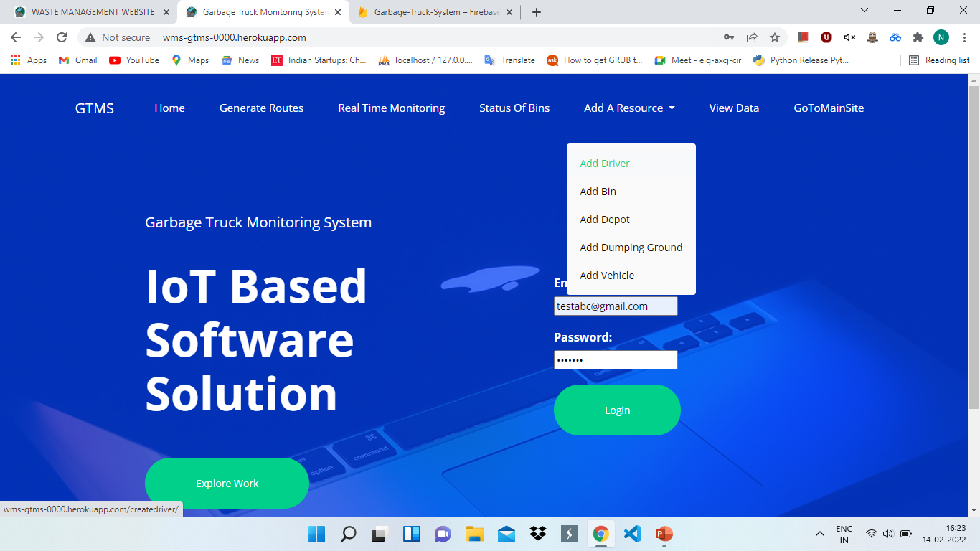Focus the email input field
Screen dimensions: 980x551
click(616, 306)
